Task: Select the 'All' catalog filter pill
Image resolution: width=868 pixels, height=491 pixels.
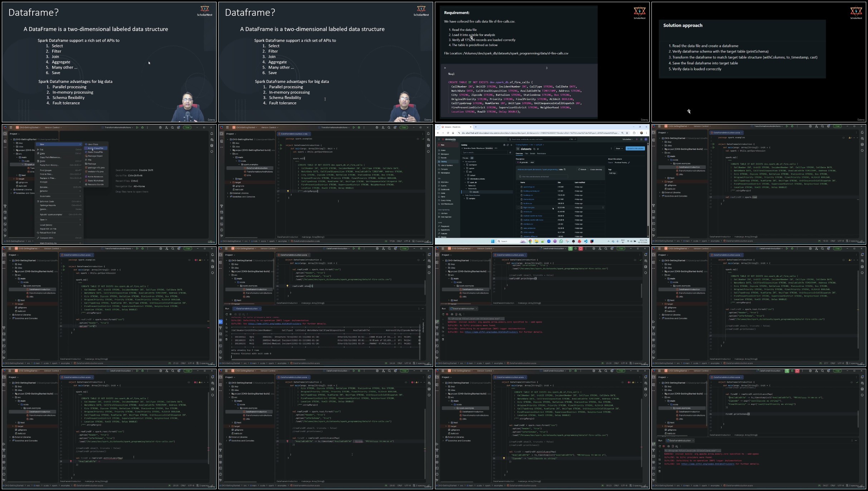Action: pyautogui.click(x=472, y=158)
